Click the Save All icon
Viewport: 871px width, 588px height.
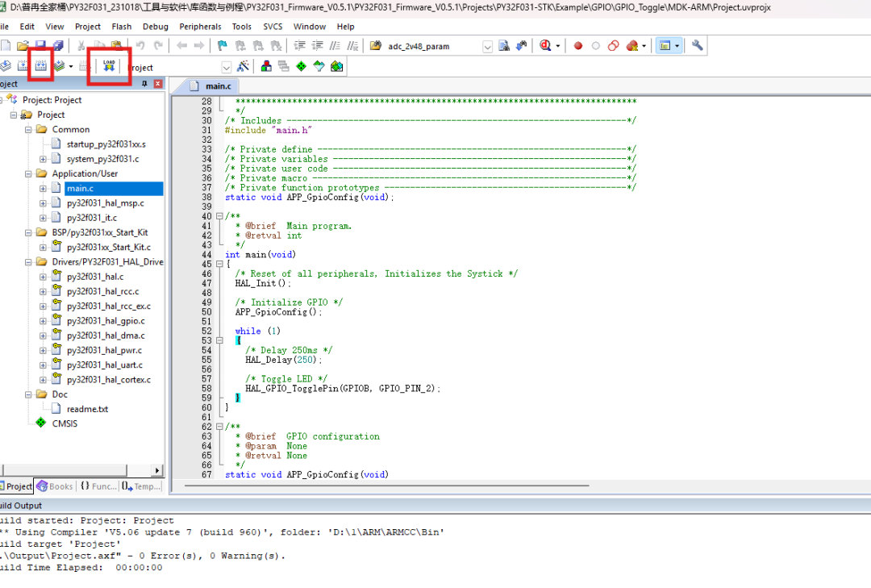(x=57, y=46)
